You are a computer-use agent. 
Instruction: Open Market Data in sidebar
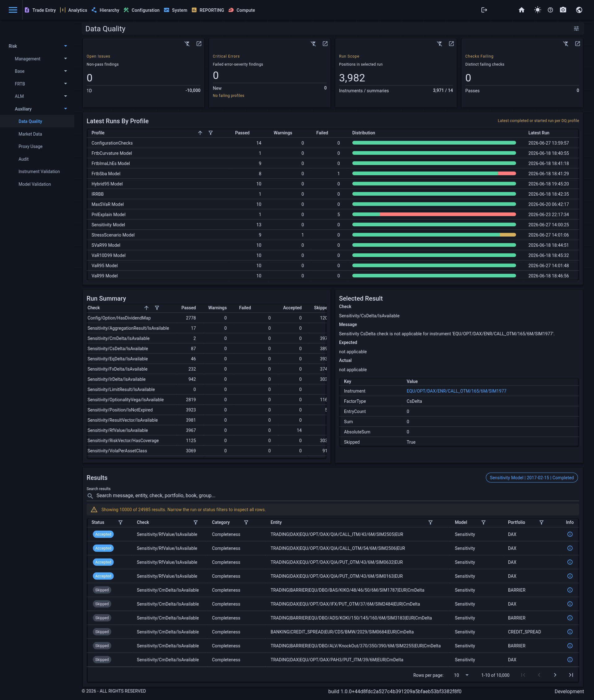pyautogui.click(x=30, y=134)
